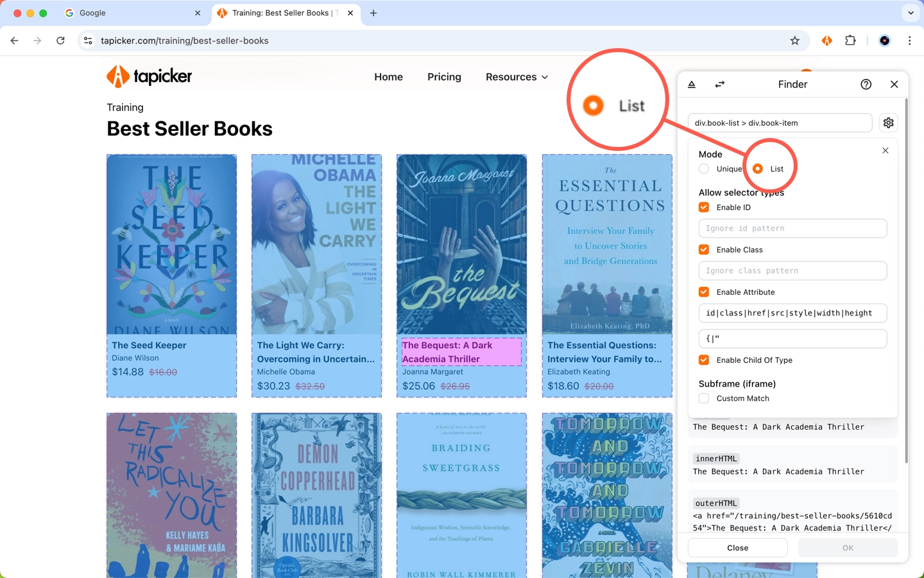Uncheck Enable Child Of Type checkbox

[704, 360]
